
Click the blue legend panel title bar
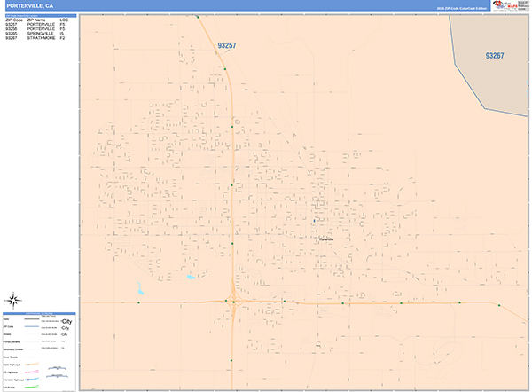point(39,314)
